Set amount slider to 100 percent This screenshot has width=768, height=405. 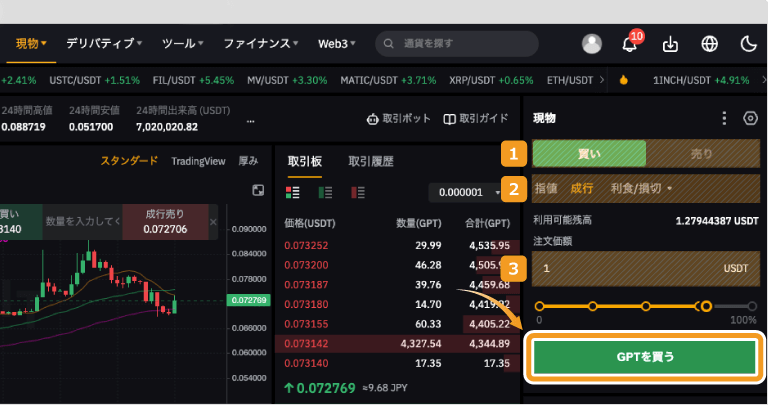[x=752, y=307]
